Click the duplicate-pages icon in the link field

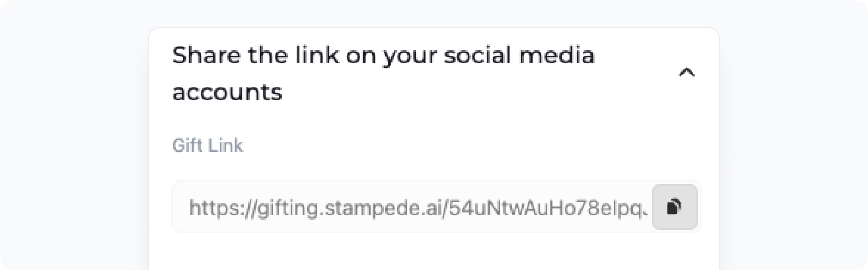(674, 207)
